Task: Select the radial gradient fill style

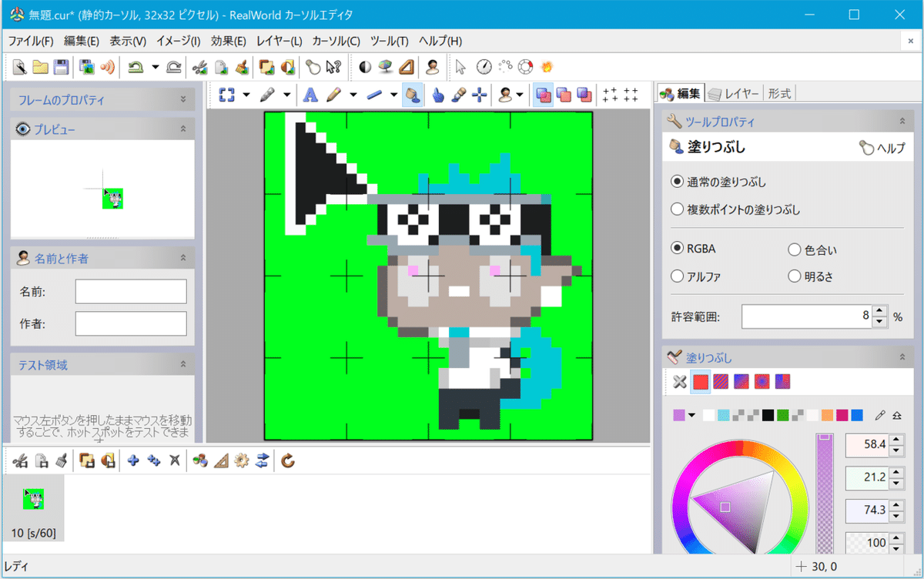Action: (762, 381)
